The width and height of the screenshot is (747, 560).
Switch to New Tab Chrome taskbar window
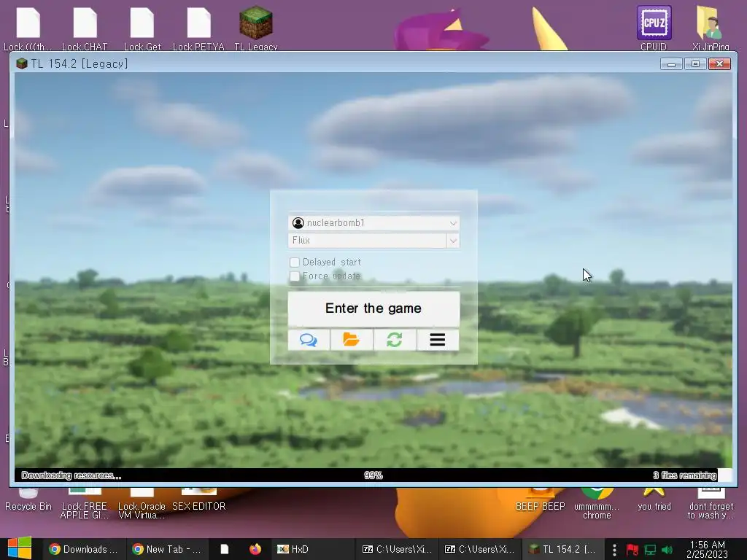coord(167,549)
